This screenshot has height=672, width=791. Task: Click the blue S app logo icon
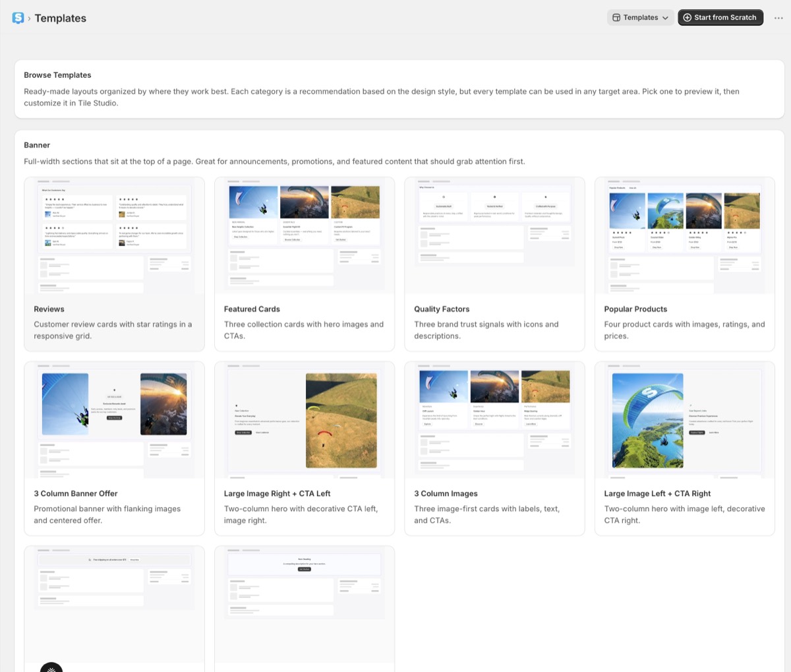coord(18,18)
